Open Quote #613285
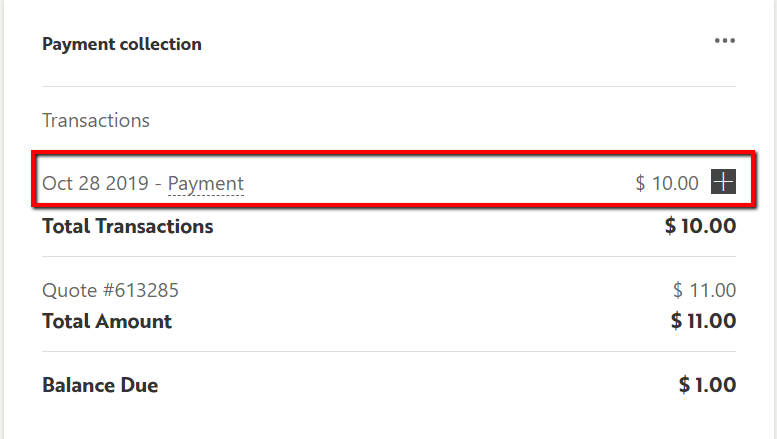 (110, 291)
